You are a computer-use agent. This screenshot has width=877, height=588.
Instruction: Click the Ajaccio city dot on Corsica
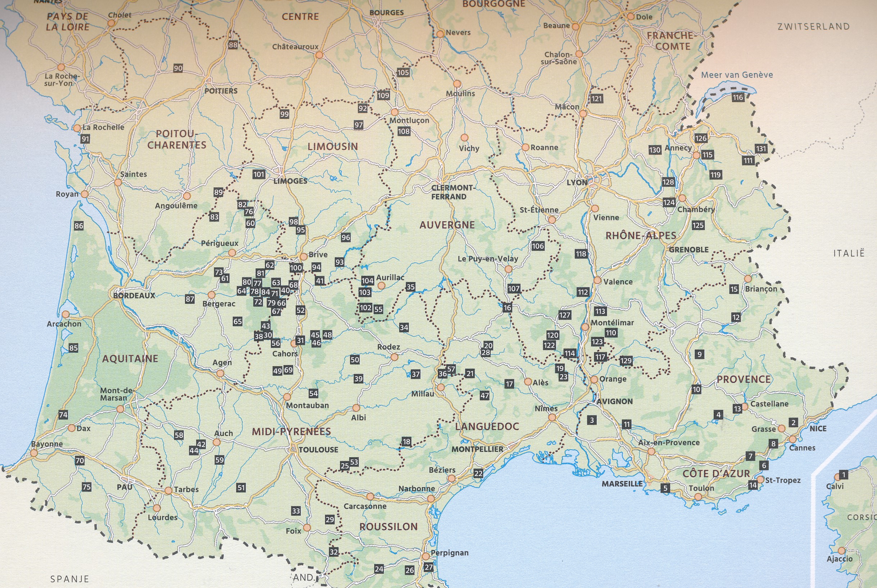[841, 551]
